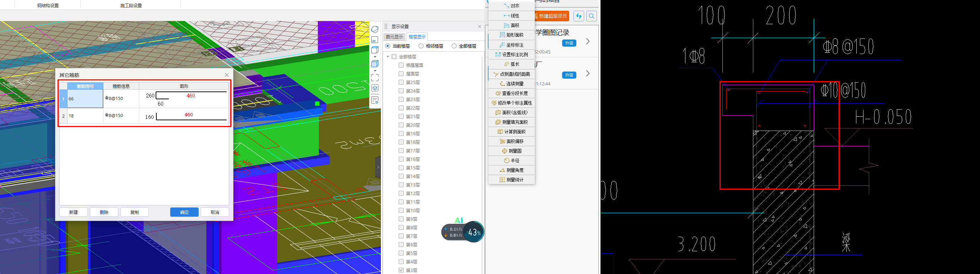Choose 设置标注比例 from the measure menu
This screenshot has width=980, height=274.
coord(512,54)
